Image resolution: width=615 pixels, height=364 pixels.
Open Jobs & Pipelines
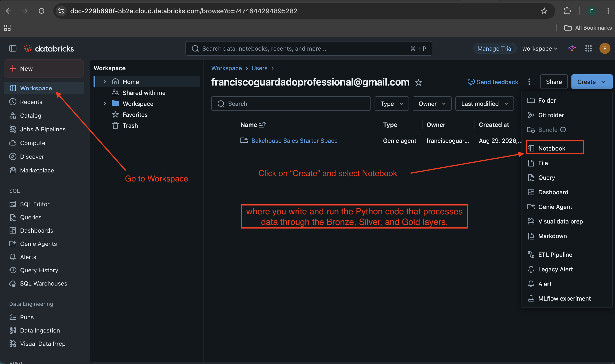tap(44, 129)
